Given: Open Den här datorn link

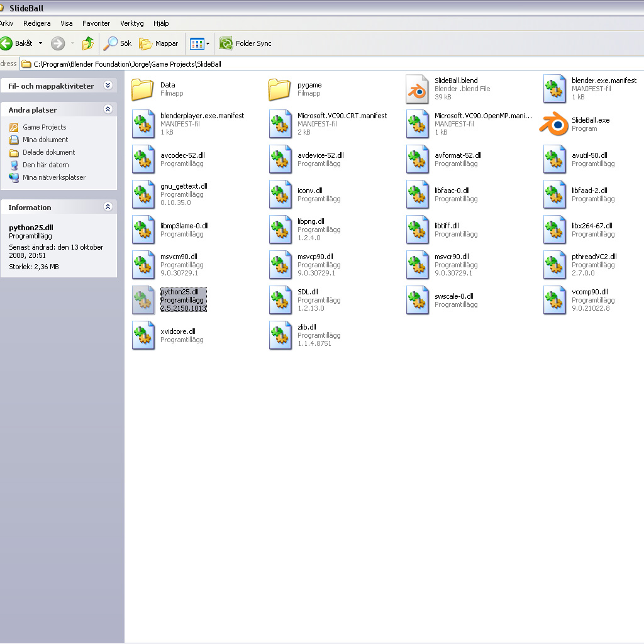Looking at the screenshot, I should click(x=45, y=165).
